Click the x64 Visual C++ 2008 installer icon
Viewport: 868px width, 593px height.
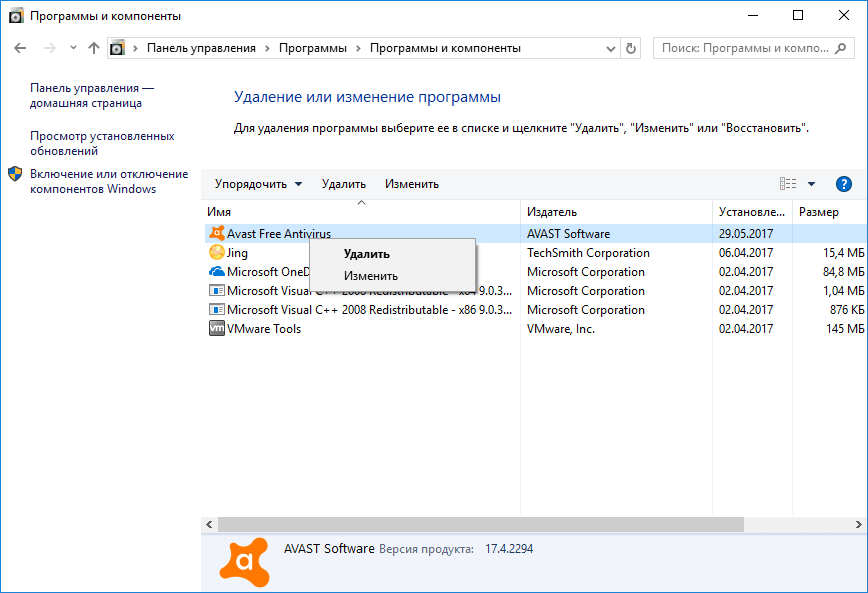(216, 291)
